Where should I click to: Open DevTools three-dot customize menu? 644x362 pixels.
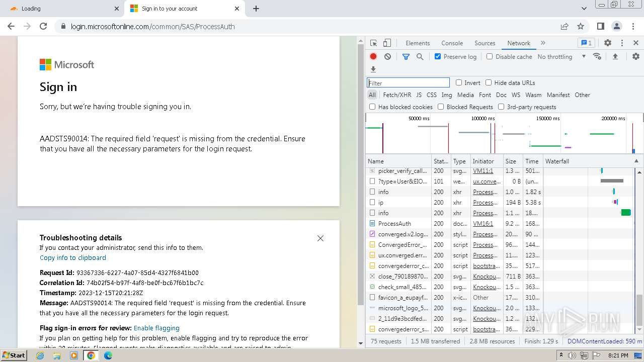click(x=622, y=43)
